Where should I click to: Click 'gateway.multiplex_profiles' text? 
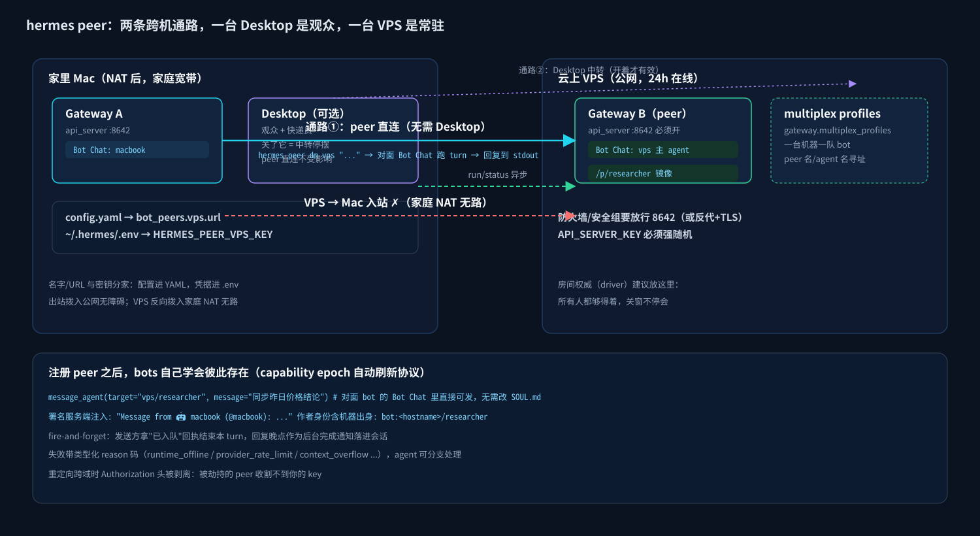(x=838, y=131)
